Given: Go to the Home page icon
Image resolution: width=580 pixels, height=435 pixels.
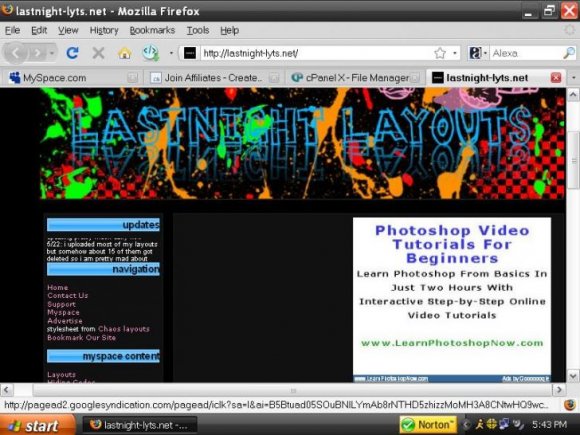Looking at the screenshot, I should [x=125, y=53].
